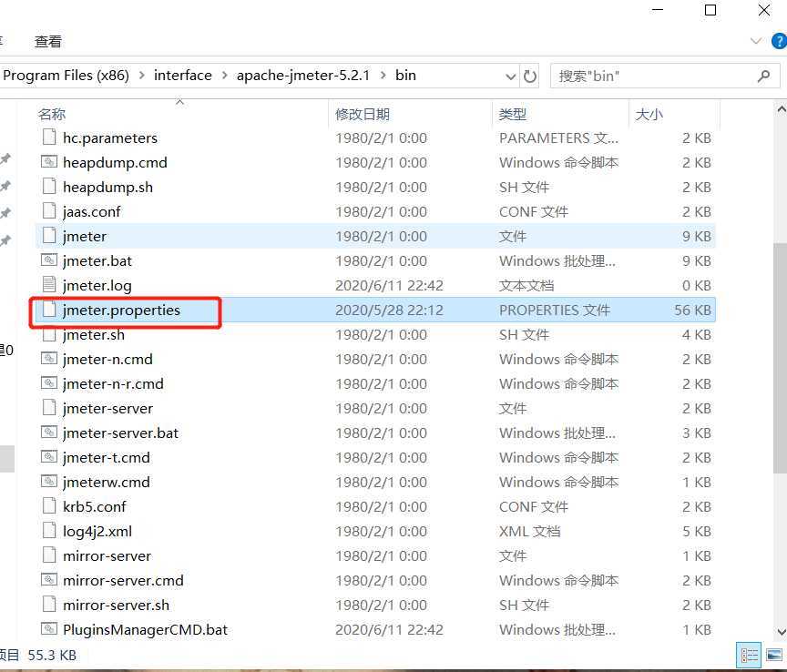Click the jmeter.bat batch file icon
This screenshot has height=672, width=787.
coord(49,260)
